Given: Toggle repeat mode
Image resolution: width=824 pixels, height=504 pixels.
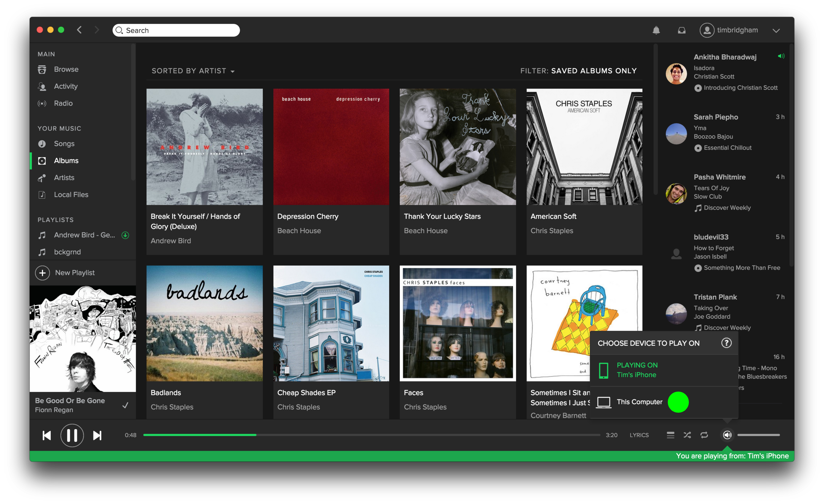Looking at the screenshot, I should 704,435.
